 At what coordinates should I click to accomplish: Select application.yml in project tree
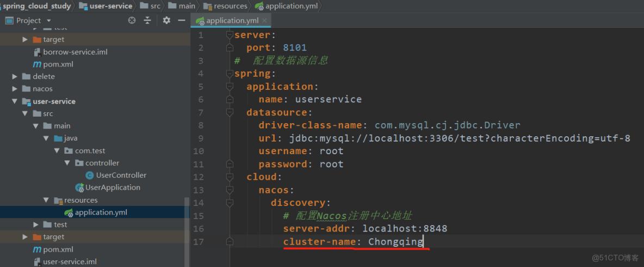click(x=101, y=213)
